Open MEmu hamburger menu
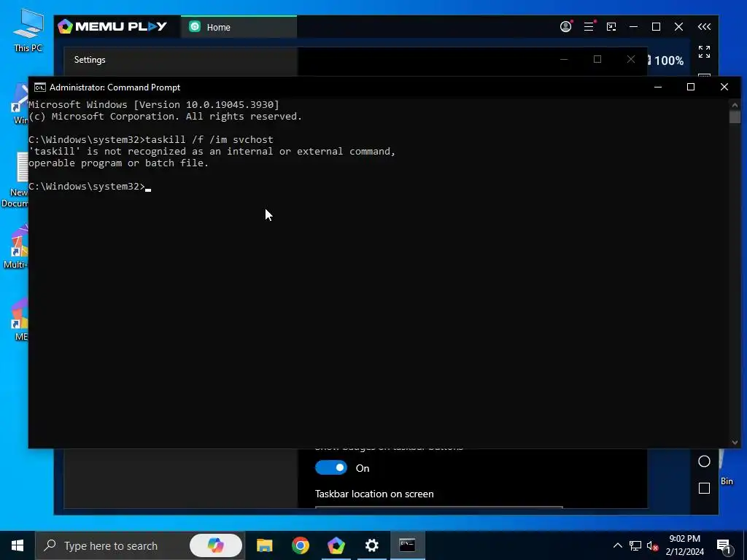The height and width of the screenshot is (560, 747). tap(589, 27)
